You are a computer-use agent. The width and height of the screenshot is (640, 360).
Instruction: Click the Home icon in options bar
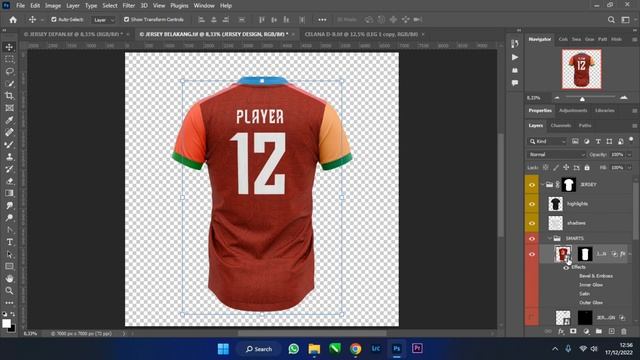tap(13, 20)
